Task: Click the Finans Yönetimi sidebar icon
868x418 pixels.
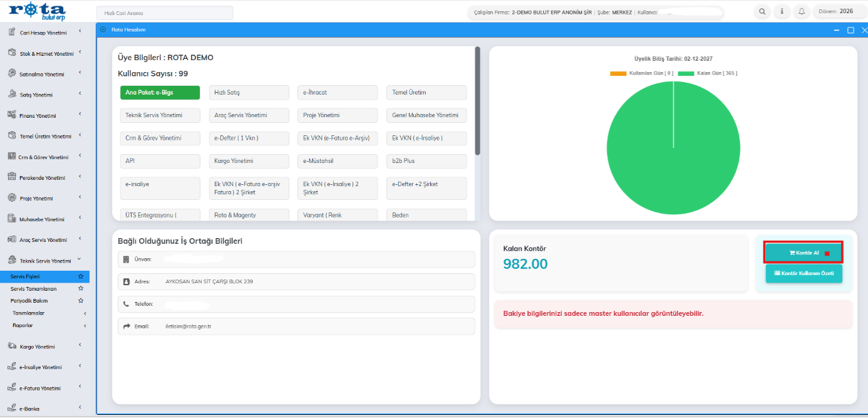Action: tap(12, 115)
